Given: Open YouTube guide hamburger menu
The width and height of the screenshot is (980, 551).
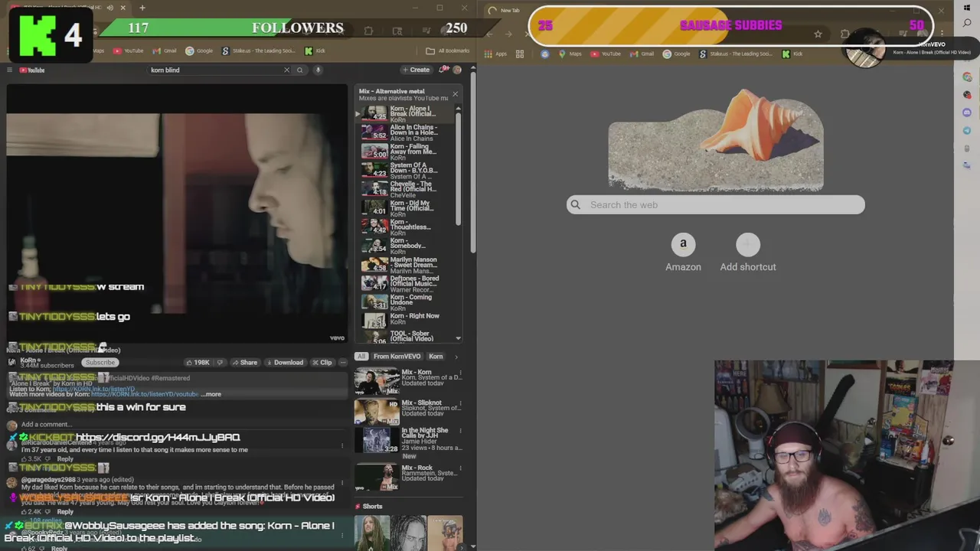Looking at the screenshot, I should [x=9, y=70].
